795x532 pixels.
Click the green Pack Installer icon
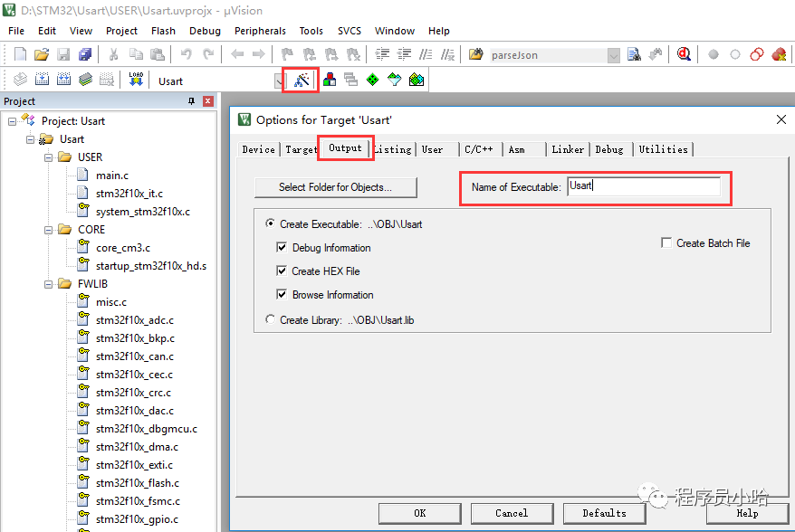click(416, 80)
